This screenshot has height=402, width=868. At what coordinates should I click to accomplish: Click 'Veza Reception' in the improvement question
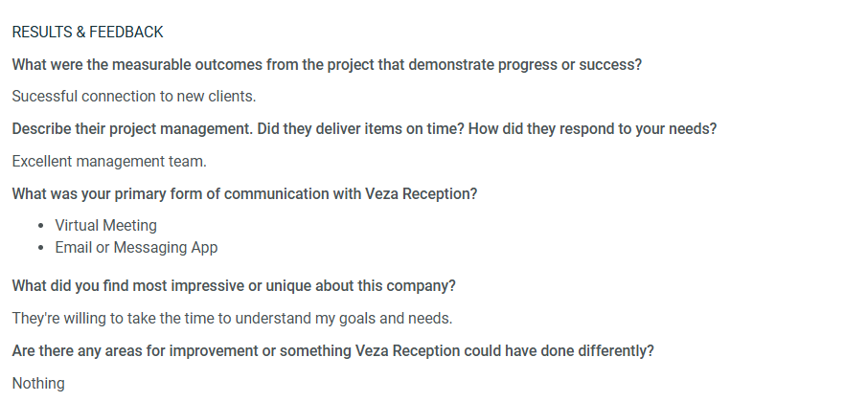407,351
